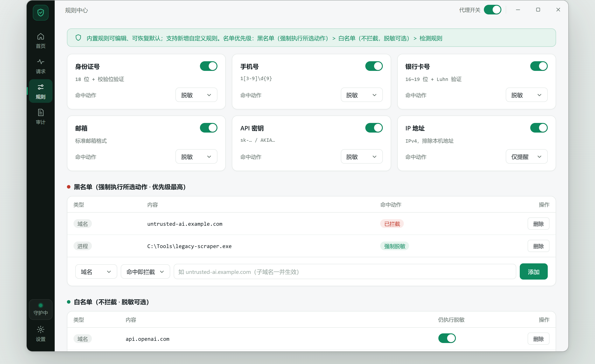Open the 首页 home page
The width and height of the screenshot is (595, 364).
pos(40,41)
